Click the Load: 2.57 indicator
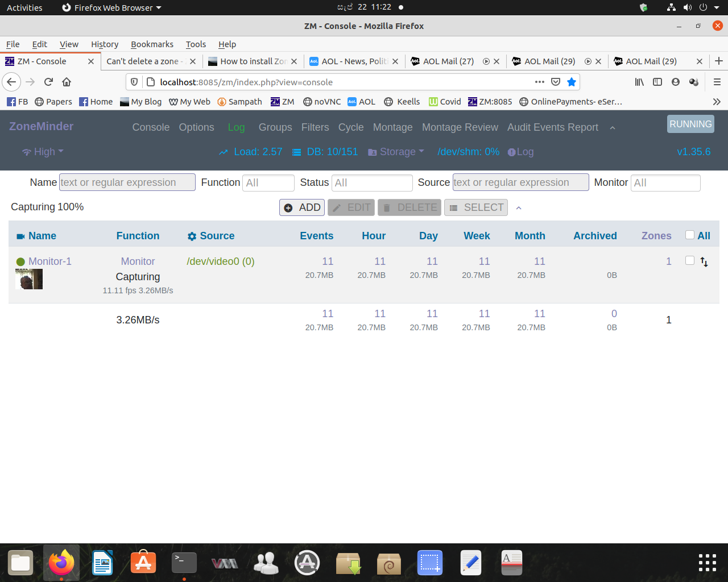 pos(251,152)
